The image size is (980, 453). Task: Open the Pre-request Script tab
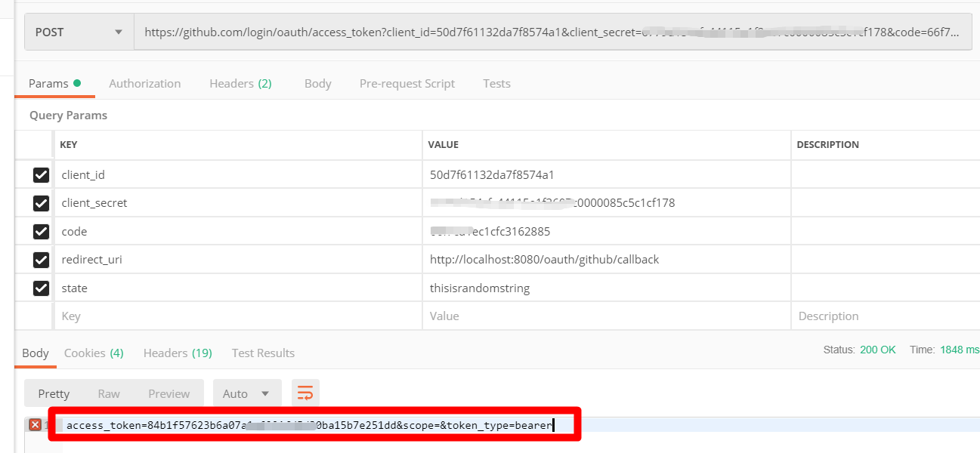tap(407, 84)
